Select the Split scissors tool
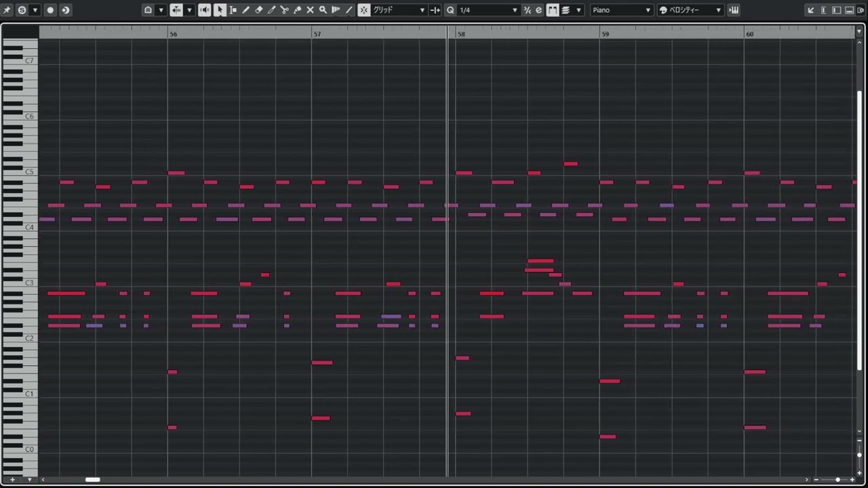The height and width of the screenshot is (488, 868). (284, 10)
